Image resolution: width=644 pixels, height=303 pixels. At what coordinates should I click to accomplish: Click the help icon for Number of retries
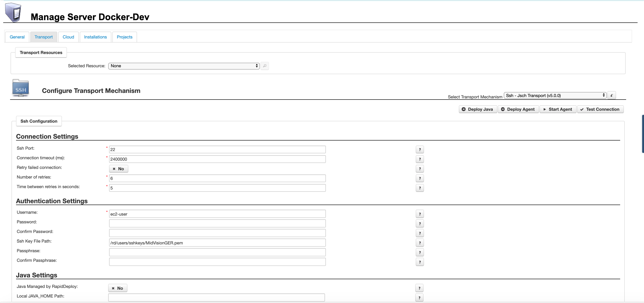tap(420, 178)
